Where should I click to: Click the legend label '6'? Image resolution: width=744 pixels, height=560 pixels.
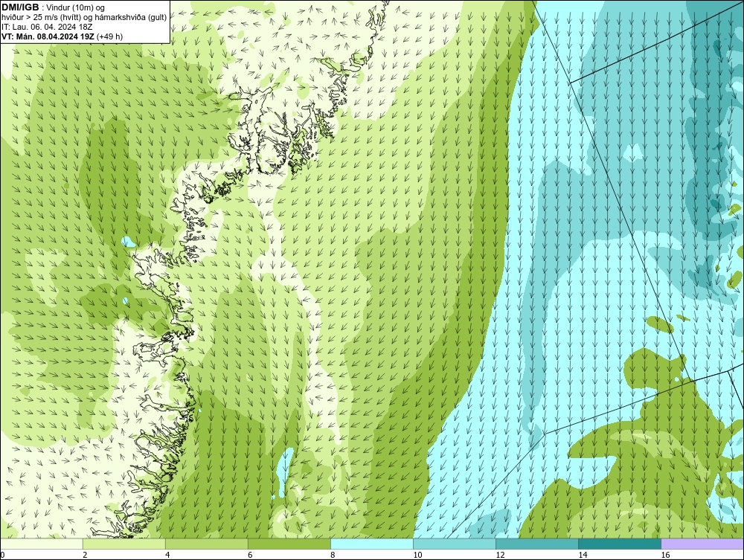tap(251, 555)
